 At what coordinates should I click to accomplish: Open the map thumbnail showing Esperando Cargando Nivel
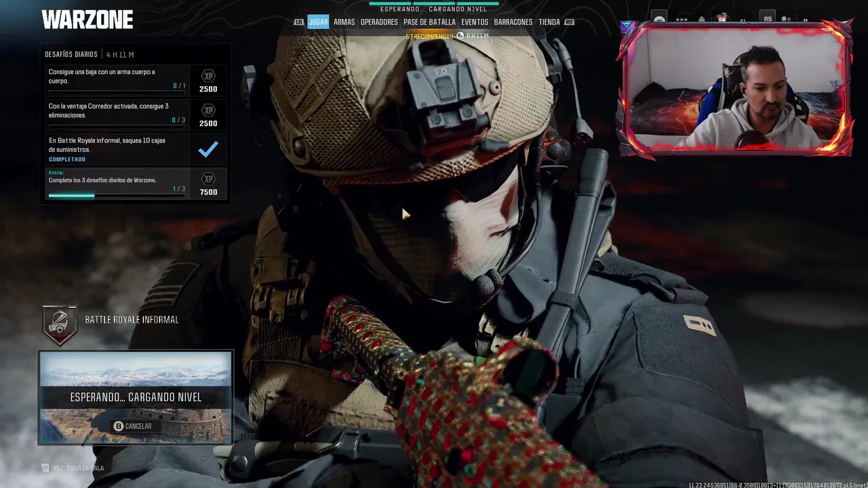[136, 397]
